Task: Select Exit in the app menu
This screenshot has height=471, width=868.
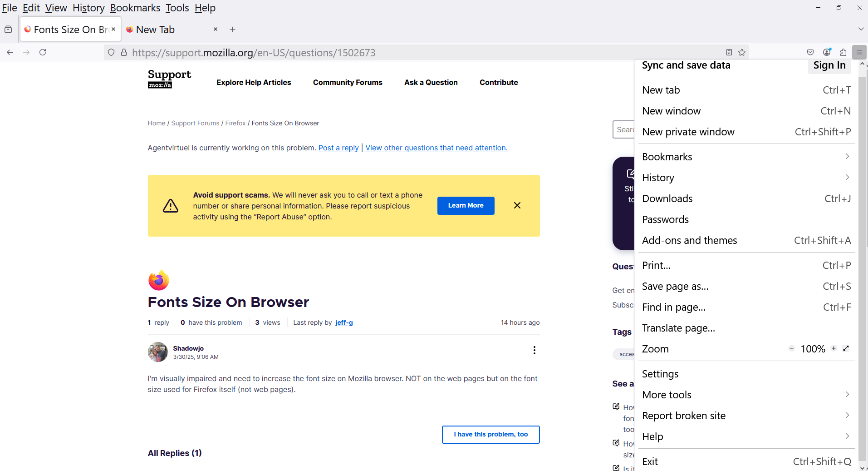Action: coord(746,461)
